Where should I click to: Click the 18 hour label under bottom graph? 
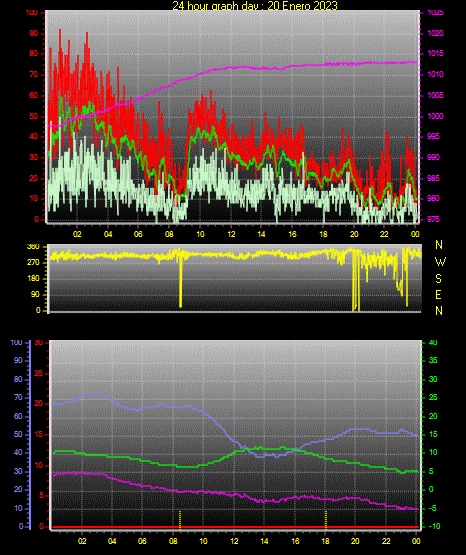pyautogui.click(x=325, y=541)
